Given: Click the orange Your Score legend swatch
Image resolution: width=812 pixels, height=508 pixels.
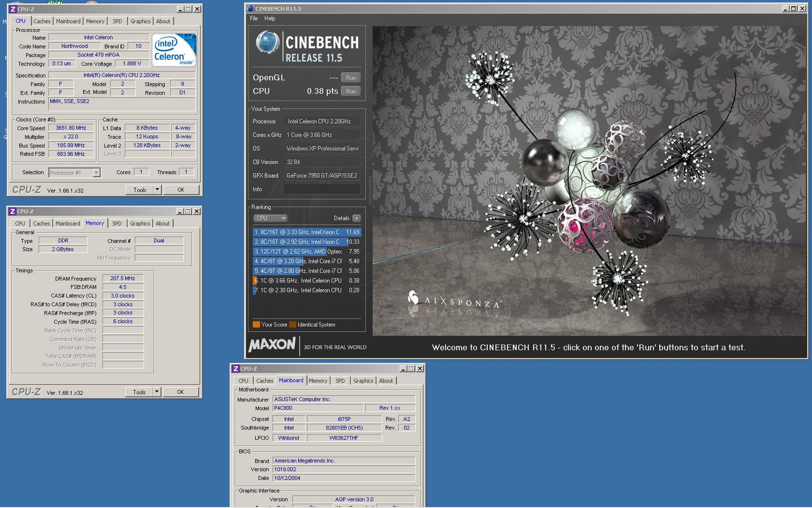Looking at the screenshot, I should click(x=256, y=325).
